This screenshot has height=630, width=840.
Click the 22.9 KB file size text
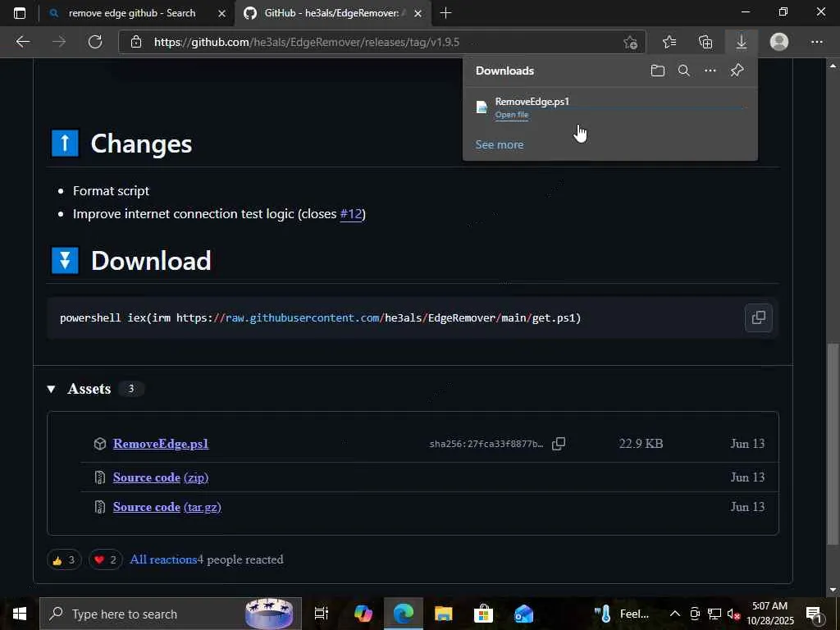pos(641,444)
